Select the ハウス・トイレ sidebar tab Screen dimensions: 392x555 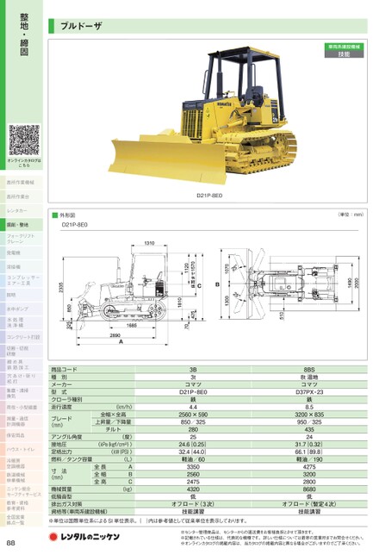22,450
